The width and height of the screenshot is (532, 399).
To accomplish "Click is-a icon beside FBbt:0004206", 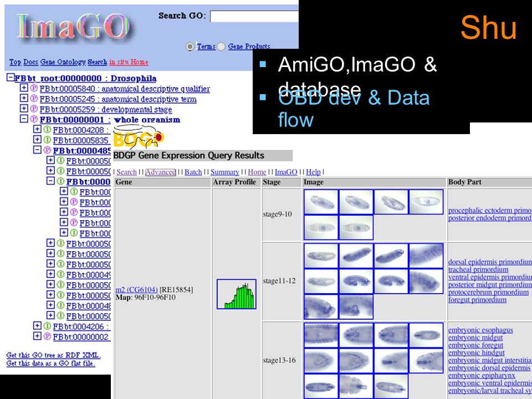I will click(47, 326).
